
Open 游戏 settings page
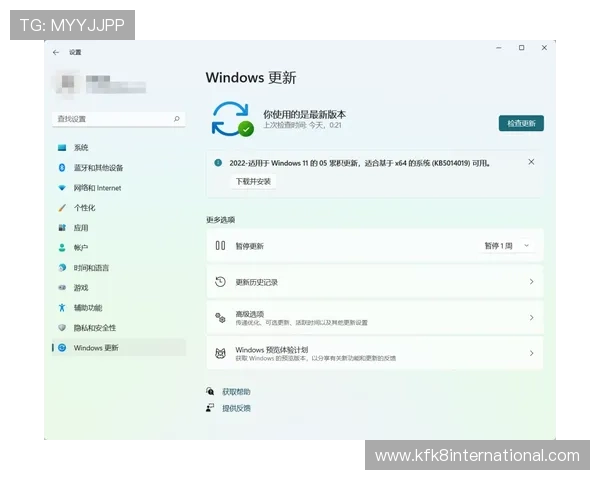pyautogui.click(x=119, y=287)
